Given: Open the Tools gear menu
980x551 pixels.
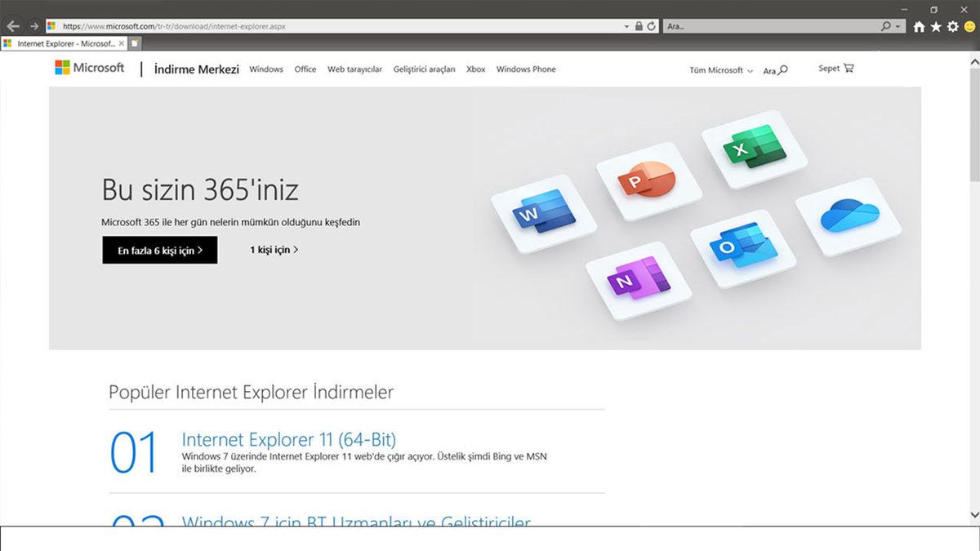Looking at the screenshot, I should click(954, 25).
